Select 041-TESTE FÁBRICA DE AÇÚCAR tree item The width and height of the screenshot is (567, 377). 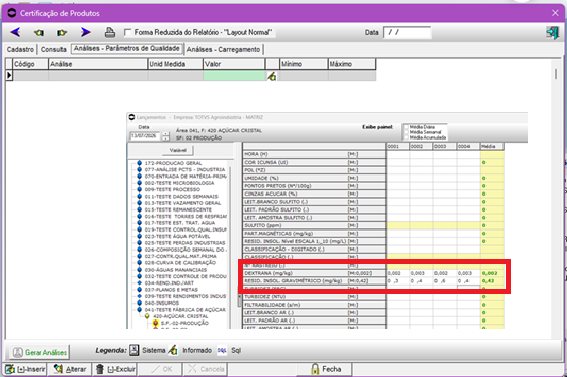(x=185, y=310)
